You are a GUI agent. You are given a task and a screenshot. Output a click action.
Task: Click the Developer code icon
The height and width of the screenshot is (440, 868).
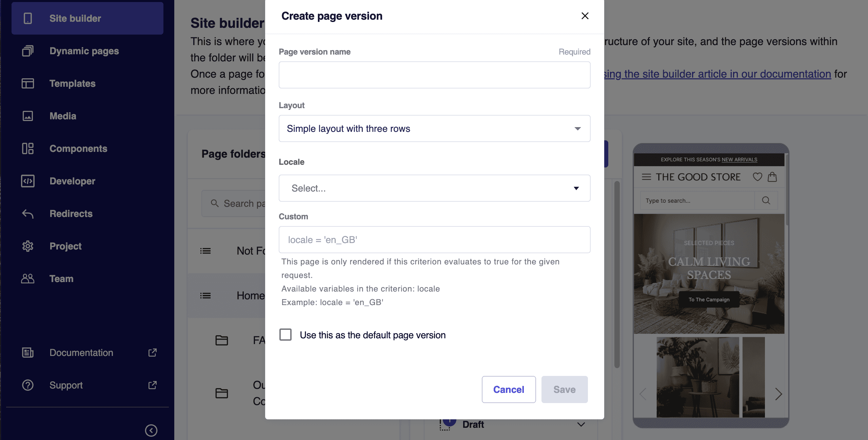(x=28, y=181)
